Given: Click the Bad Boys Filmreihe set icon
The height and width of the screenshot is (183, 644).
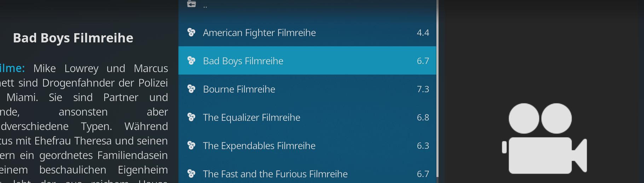Looking at the screenshot, I should [x=191, y=61].
